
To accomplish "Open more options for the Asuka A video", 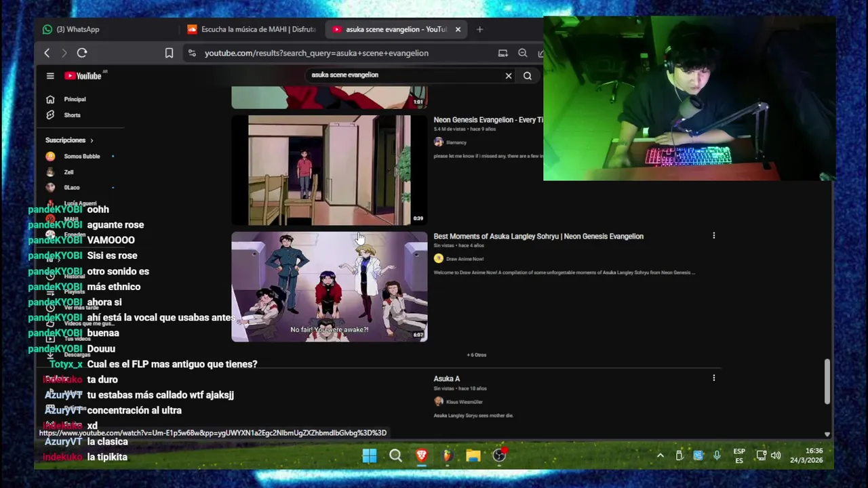I will click(713, 378).
